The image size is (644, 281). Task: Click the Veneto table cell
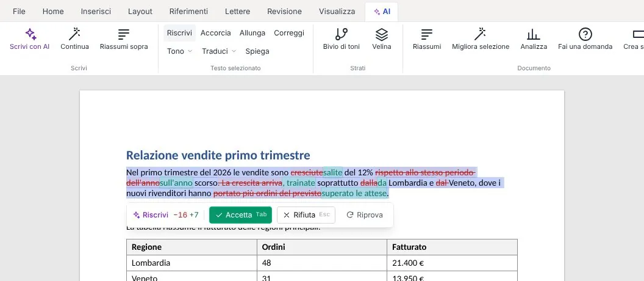point(191,276)
